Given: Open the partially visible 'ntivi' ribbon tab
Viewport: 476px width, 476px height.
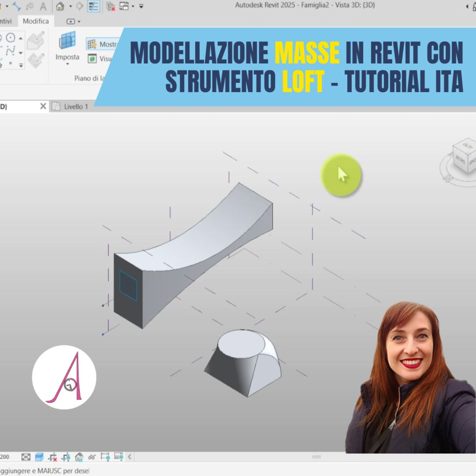Looking at the screenshot, I should 6,21.
